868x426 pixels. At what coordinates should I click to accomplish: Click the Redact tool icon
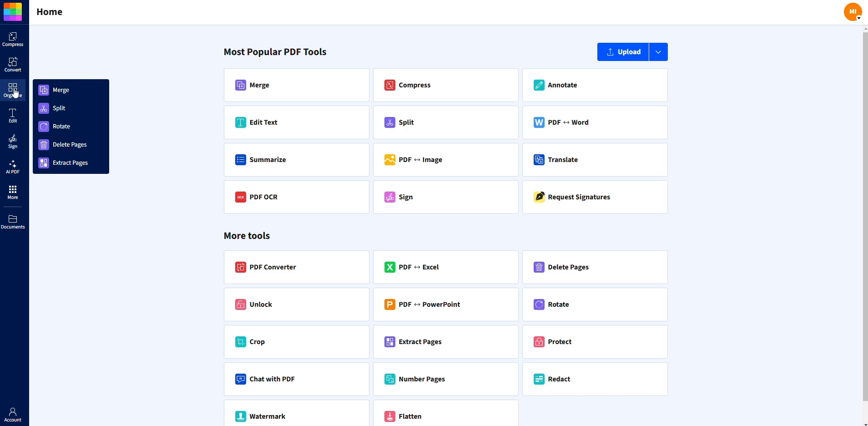539,379
